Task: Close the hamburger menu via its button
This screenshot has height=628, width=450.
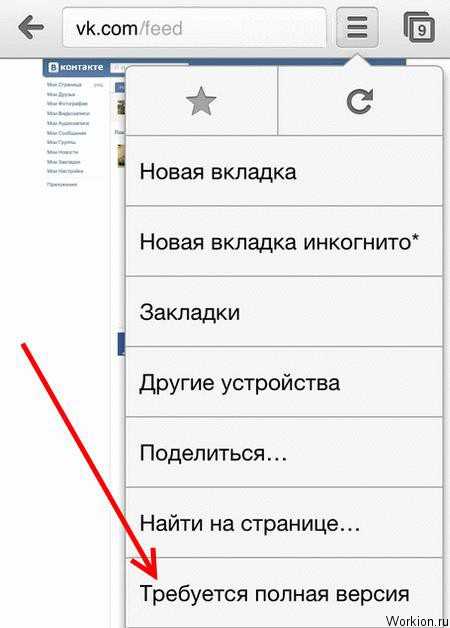Action: 357,27
